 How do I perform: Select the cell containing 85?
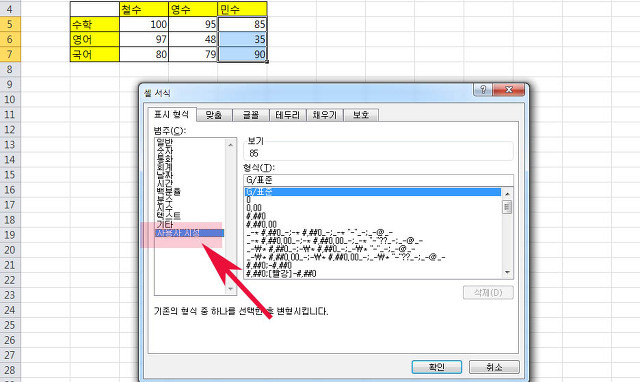click(x=242, y=24)
